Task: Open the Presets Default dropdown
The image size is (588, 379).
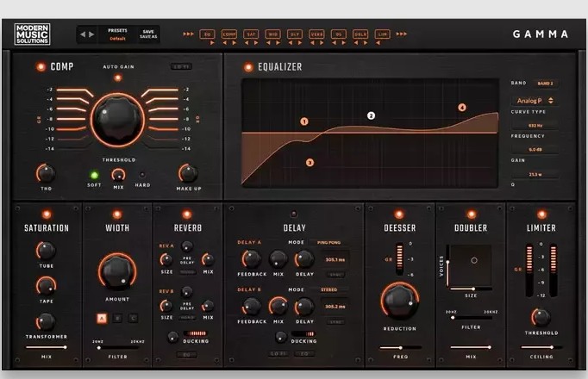Action: point(116,39)
